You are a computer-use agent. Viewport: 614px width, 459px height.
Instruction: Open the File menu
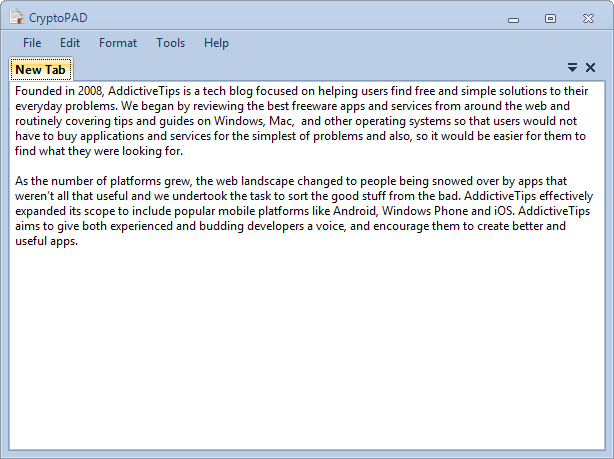click(32, 43)
